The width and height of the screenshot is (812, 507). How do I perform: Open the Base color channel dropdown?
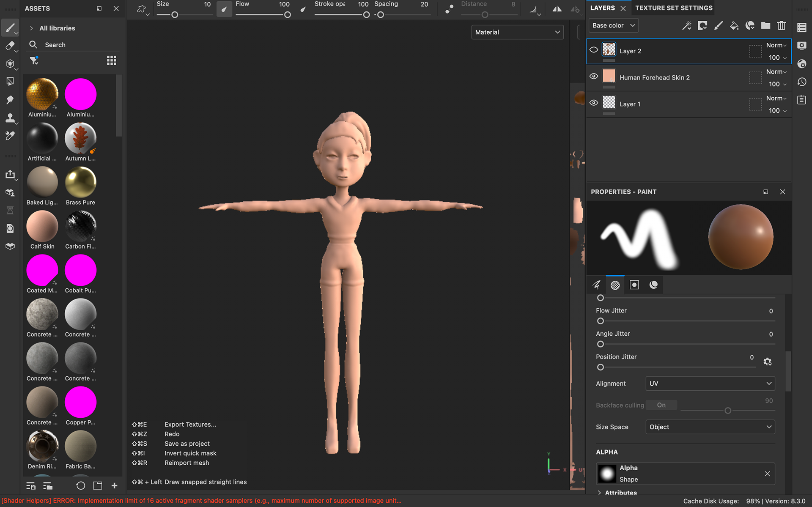point(613,25)
